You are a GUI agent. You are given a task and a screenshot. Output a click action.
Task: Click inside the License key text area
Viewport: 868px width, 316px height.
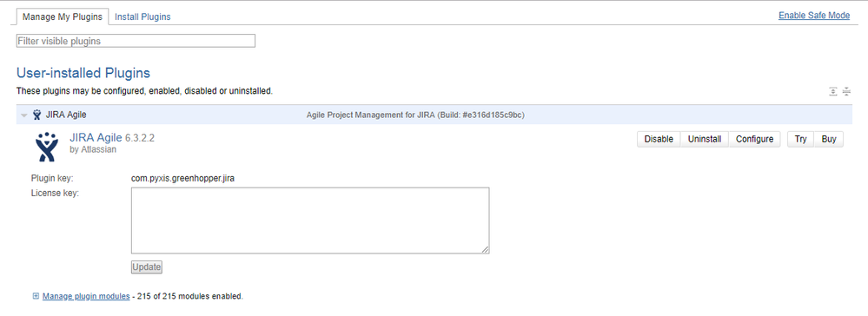[310, 221]
